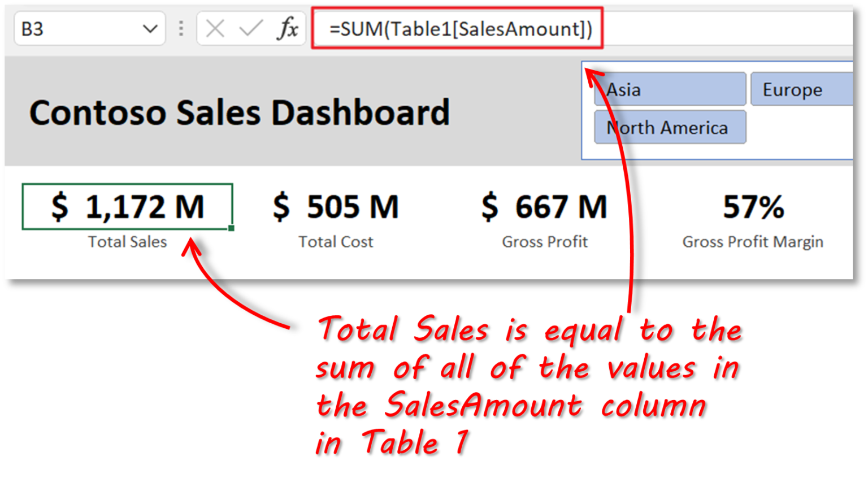Click the Gross Profit Margin label
868x491 pixels.
pos(753,242)
